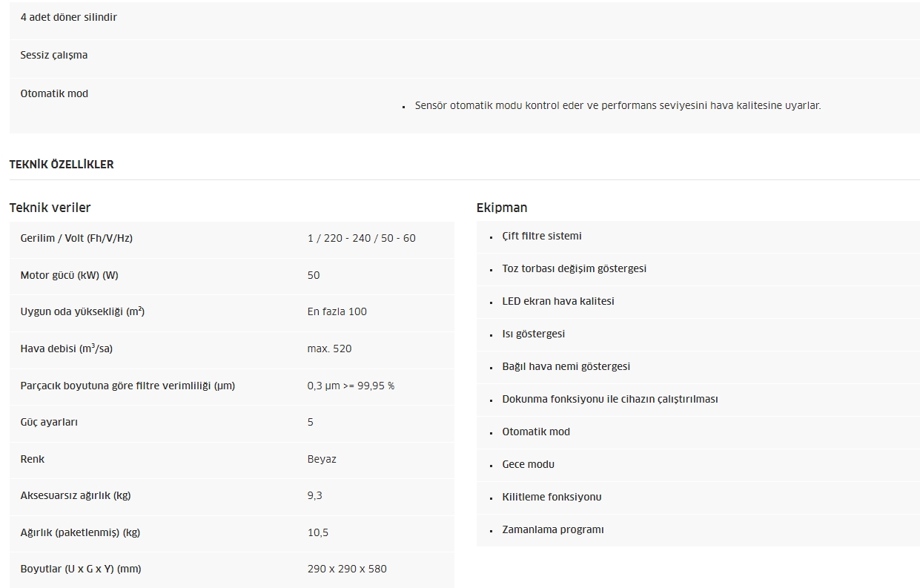Select the Gece modu list item

tap(528, 464)
